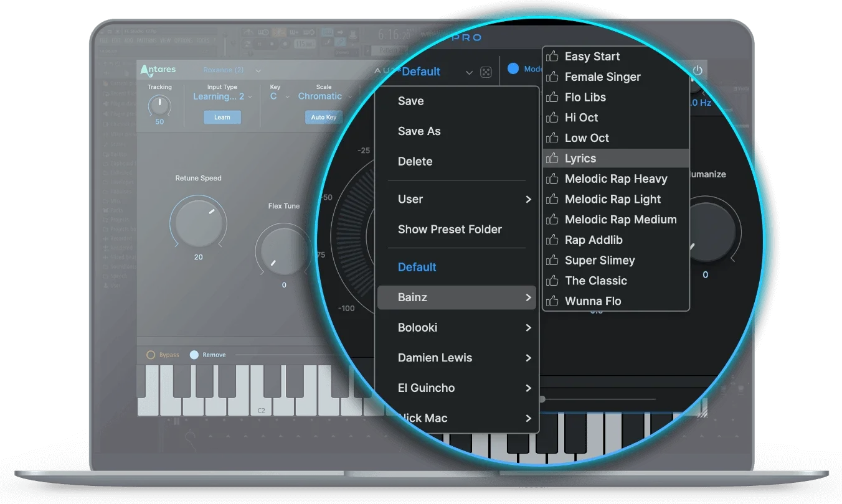Toggle the Remove radio button

click(x=194, y=355)
